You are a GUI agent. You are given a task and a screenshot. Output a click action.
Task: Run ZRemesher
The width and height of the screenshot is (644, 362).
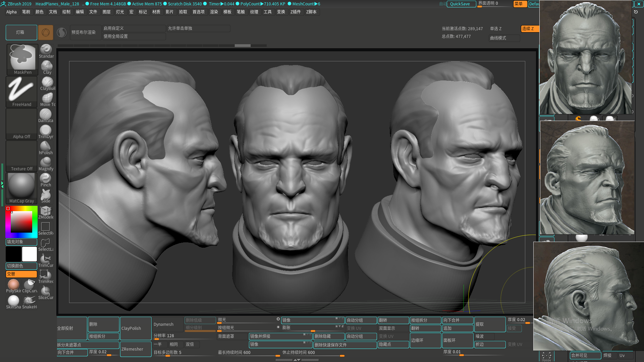pos(136,349)
